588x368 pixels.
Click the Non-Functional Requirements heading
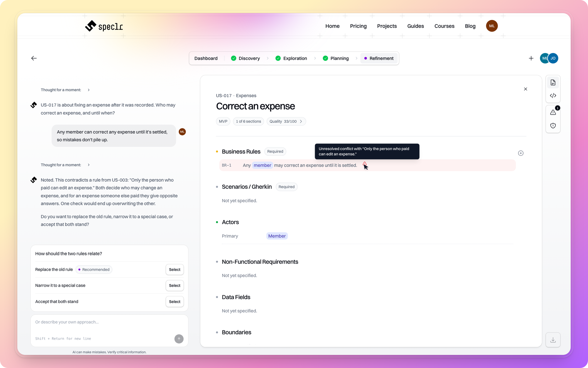pos(260,262)
